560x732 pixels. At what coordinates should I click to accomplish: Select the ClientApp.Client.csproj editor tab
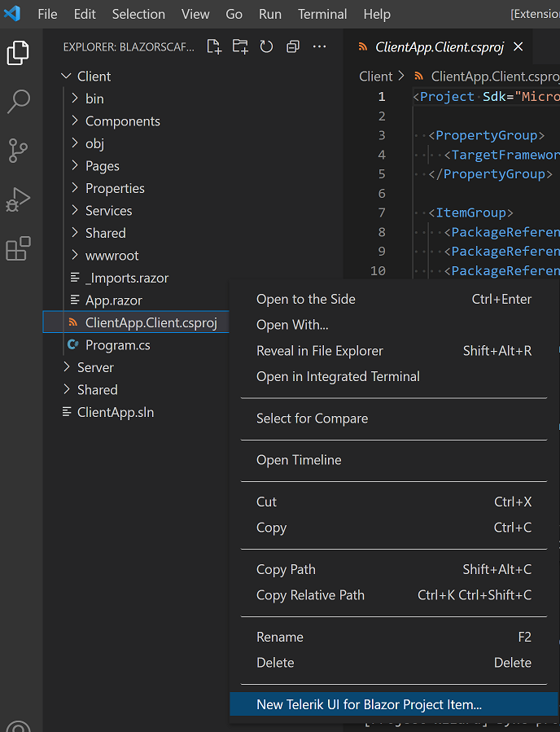click(439, 46)
